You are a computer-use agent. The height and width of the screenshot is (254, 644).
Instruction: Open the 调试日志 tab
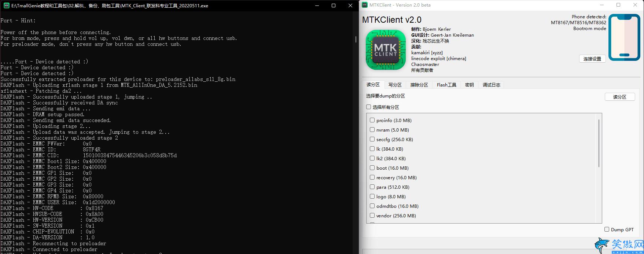pos(492,85)
